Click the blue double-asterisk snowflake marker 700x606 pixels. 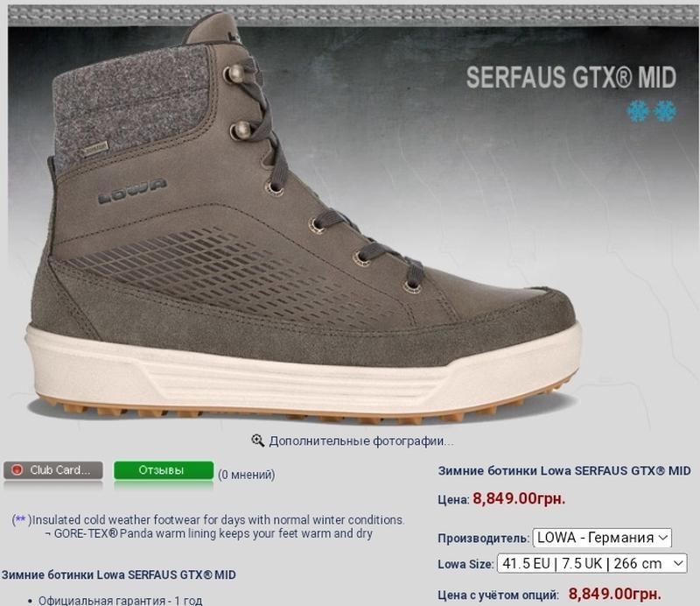click(x=20, y=519)
